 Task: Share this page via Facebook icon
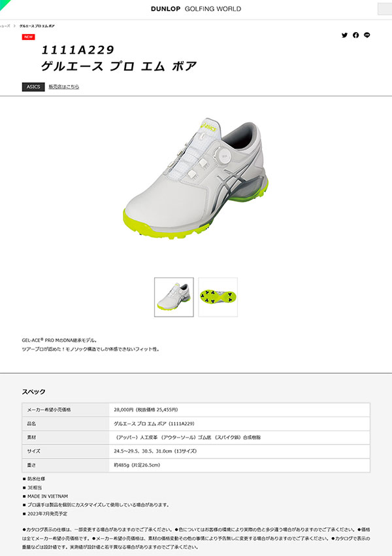click(355, 35)
